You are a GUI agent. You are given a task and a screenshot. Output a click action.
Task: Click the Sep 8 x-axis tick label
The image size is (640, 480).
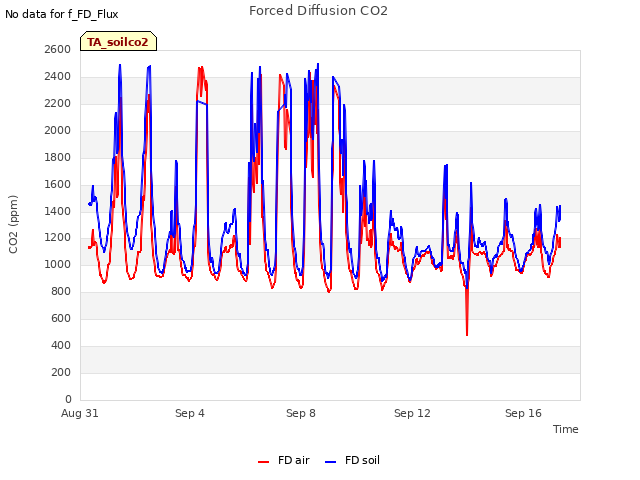pos(301,413)
